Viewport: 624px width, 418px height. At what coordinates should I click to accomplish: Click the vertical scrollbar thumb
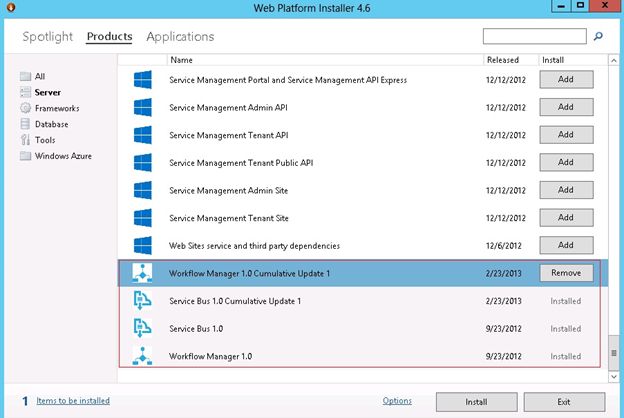coord(614,353)
